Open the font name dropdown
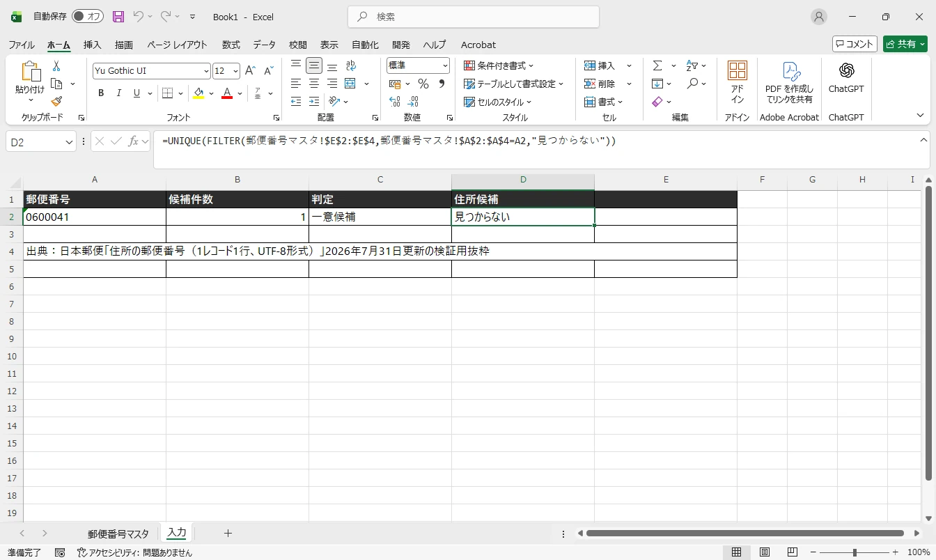This screenshot has width=936, height=560. pyautogui.click(x=206, y=71)
